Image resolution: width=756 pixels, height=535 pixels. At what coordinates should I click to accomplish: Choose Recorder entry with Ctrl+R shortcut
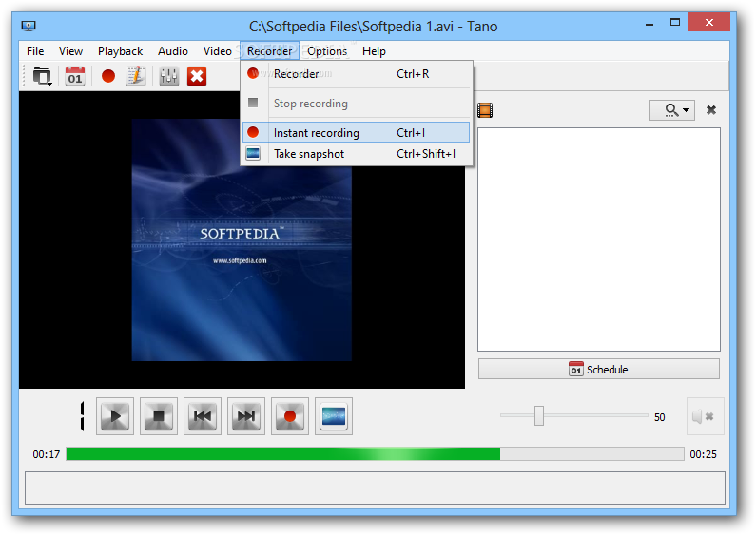click(356, 74)
